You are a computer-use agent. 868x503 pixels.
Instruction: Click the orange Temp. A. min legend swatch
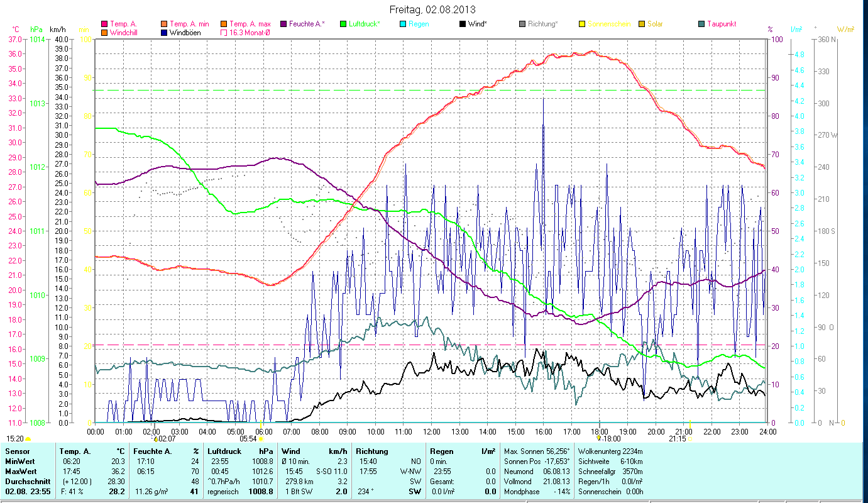(x=165, y=24)
